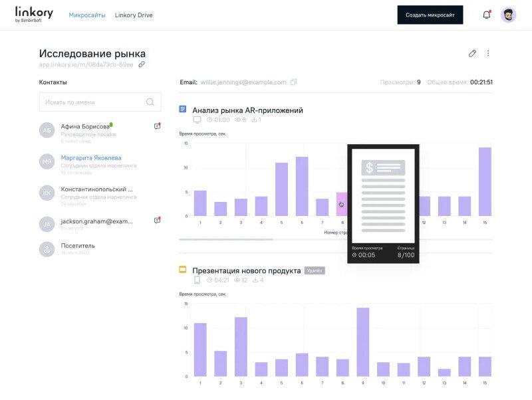Click the horizontal scrollbar under first chart
The width and height of the screenshot is (532, 400).
pyautogui.click(x=226, y=239)
